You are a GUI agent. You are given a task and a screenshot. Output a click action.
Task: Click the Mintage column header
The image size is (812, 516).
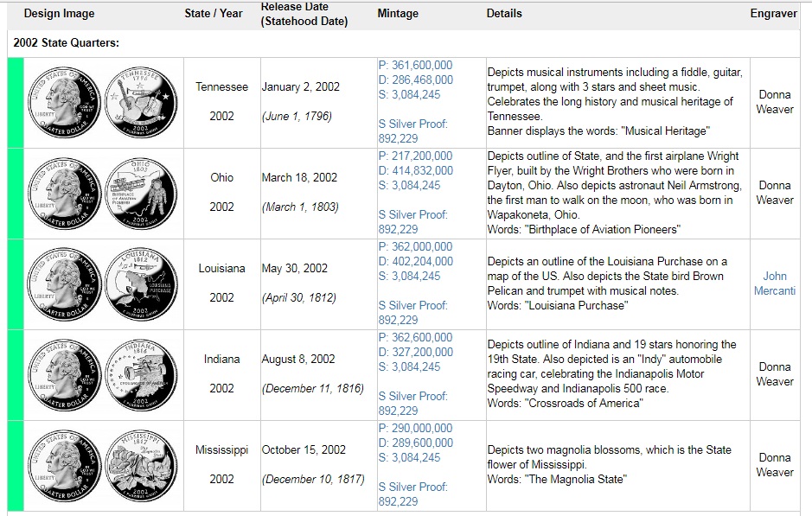(x=398, y=14)
